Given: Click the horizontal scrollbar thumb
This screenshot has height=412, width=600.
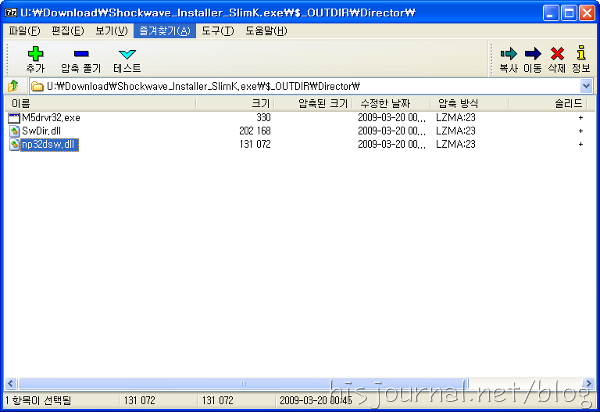Looking at the screenshot, I should coord(243,383).
